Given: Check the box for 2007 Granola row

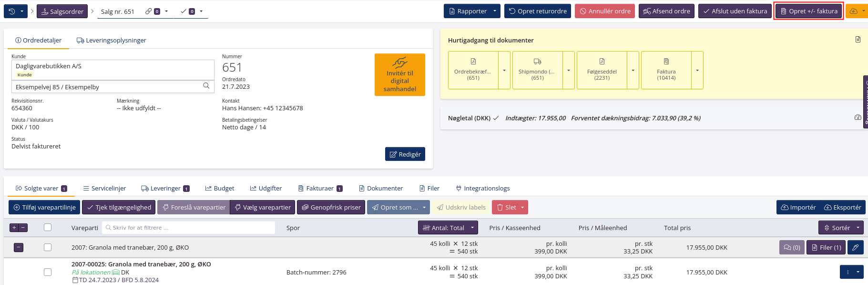Looking at the screenshot, I should [x=48, y=247].
